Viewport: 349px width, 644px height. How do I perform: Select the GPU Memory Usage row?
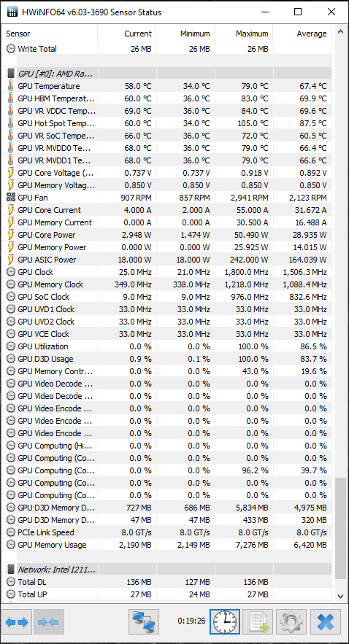(x=169, y=545)
